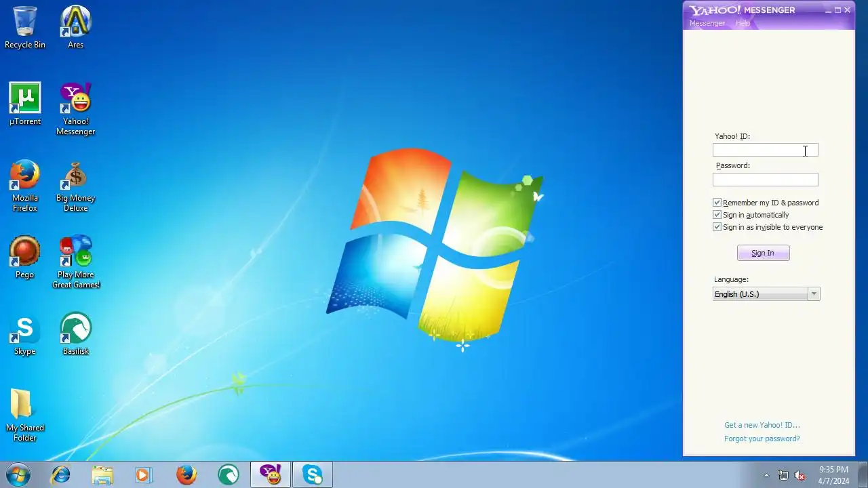868x488 pixels.
Task: Select the µTorrent desktop icon
Action: click(25, 104)
